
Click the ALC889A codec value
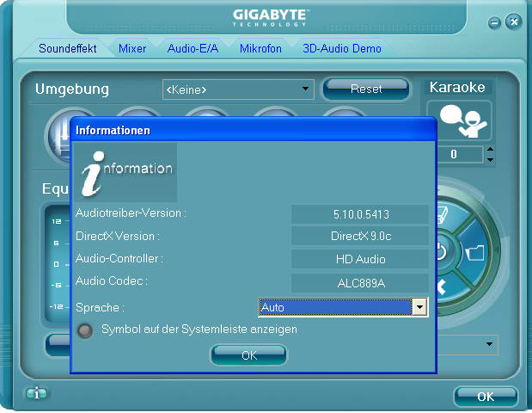[360, 282]
